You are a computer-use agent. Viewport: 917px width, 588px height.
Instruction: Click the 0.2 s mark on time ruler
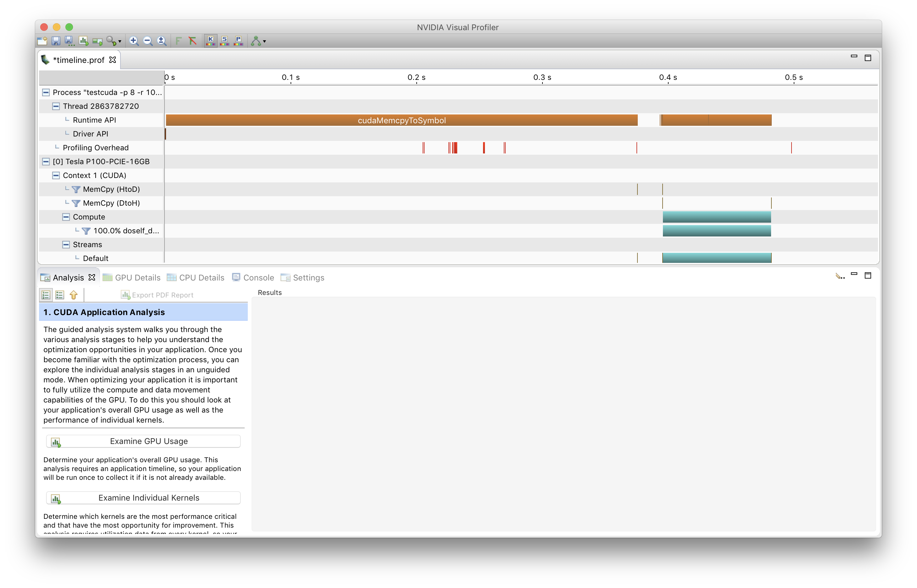click(x=416, y=77)
